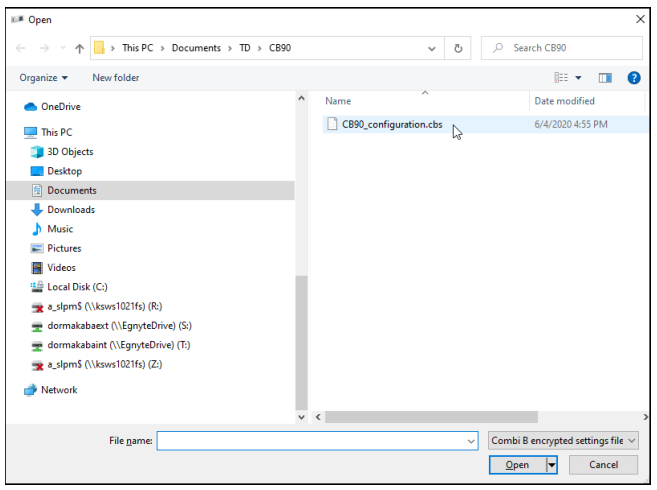Click into the File name field
This screenshot has width=657, height=490.
point(316,441)
